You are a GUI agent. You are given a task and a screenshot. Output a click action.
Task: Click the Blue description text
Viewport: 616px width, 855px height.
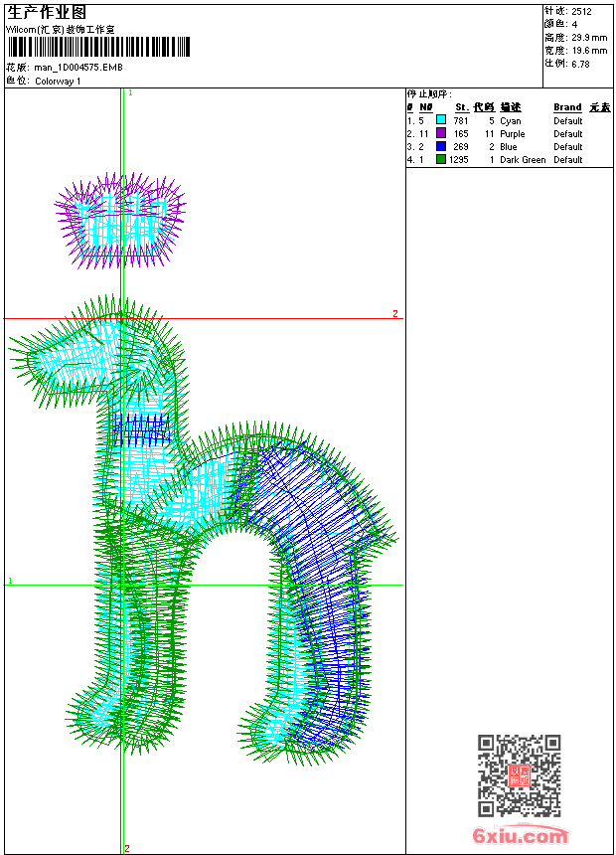pos(508,147)
